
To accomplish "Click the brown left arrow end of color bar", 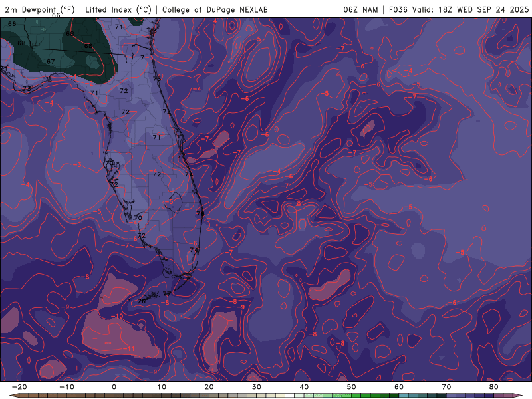I will point(14,396).
